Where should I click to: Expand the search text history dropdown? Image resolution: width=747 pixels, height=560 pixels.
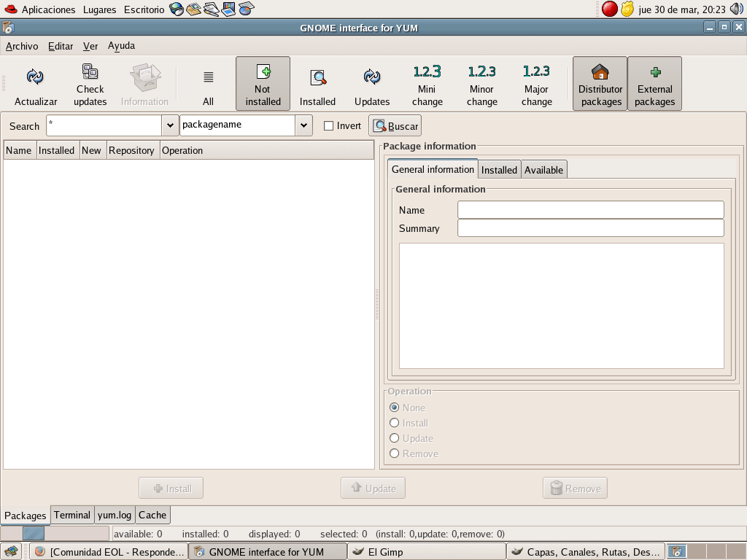click(170, 125)
